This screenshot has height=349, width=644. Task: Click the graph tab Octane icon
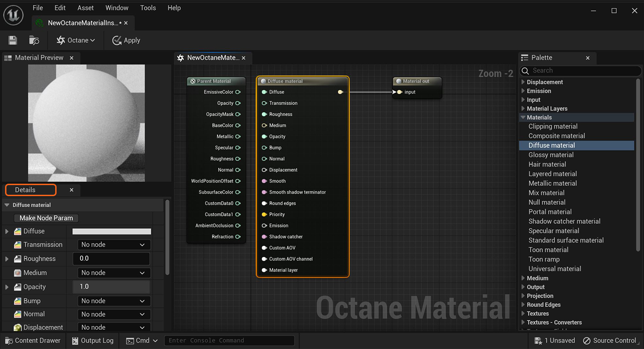point(181,58)
